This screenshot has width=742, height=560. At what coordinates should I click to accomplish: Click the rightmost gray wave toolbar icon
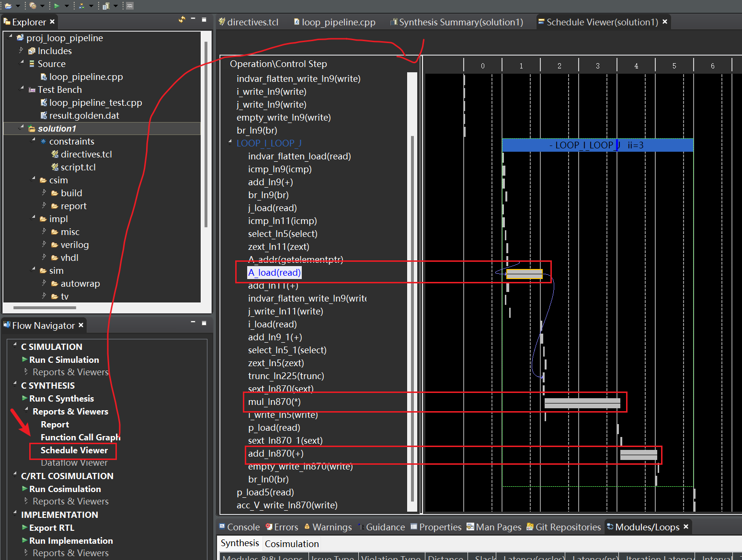click(x=130, y=6)
